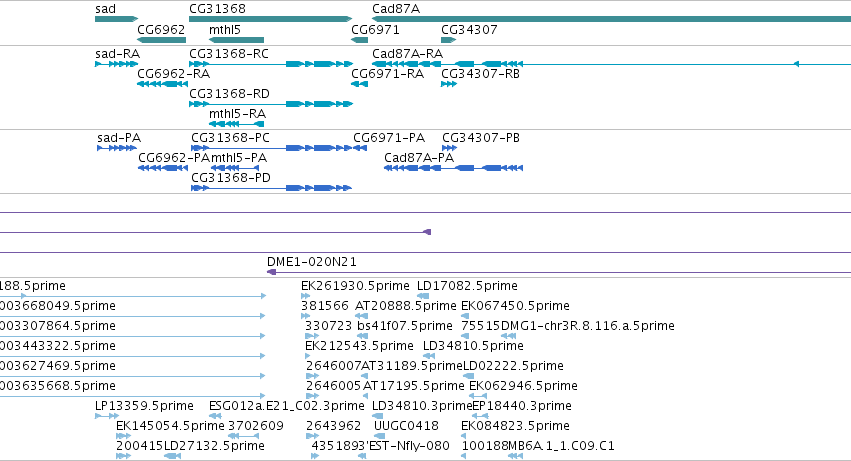Viewport: 851px width, 461px height.
Task: Select EST ESG012a.E21_C02.3prime
Action: [287, 406]
